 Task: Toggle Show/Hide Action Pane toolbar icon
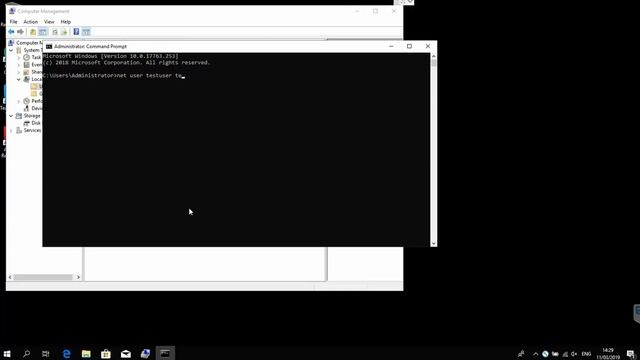(86, 32)
